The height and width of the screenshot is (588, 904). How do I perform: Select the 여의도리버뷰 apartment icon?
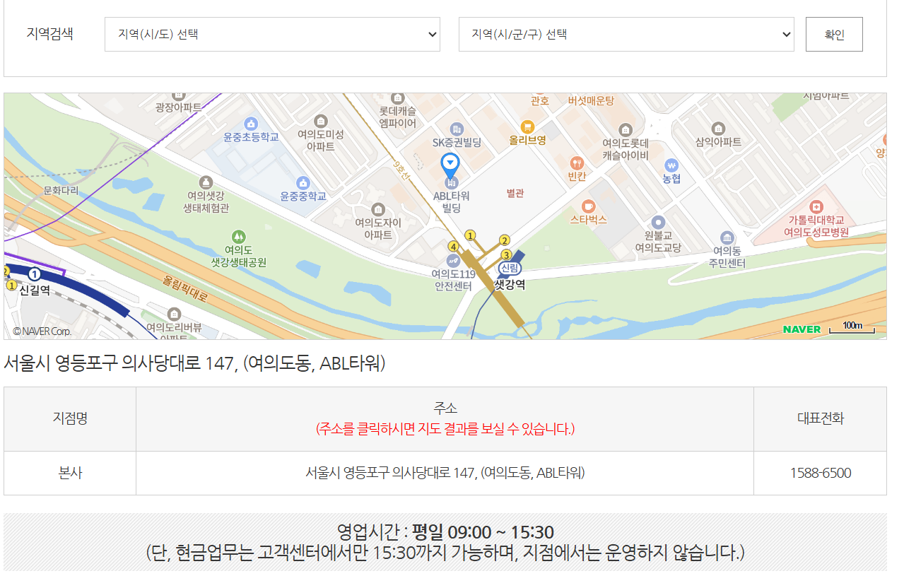[174, 314]
